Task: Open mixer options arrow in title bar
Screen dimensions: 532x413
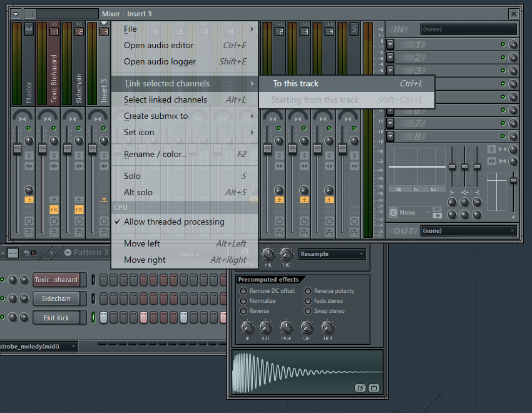Action: pos(16,14)
